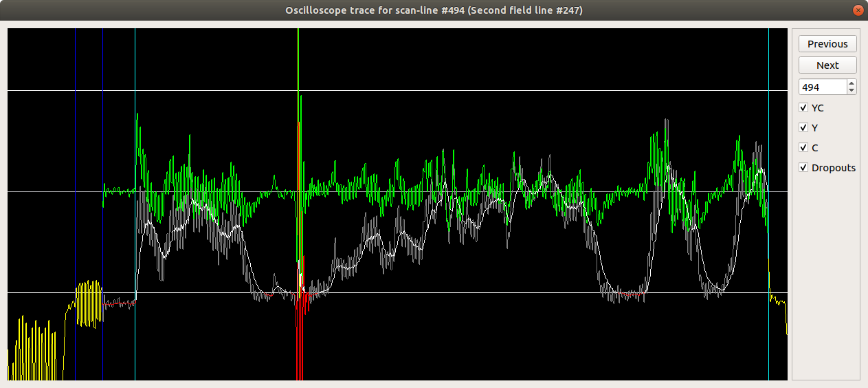Select the left cyan active-video boundary line
Screen dimensions: 868x388
click(135, 69)
